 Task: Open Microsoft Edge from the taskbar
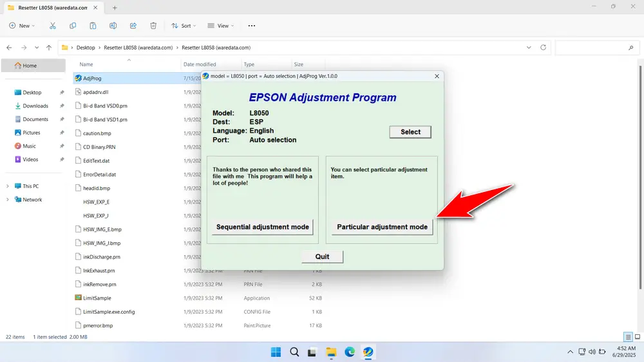(350, 352)
